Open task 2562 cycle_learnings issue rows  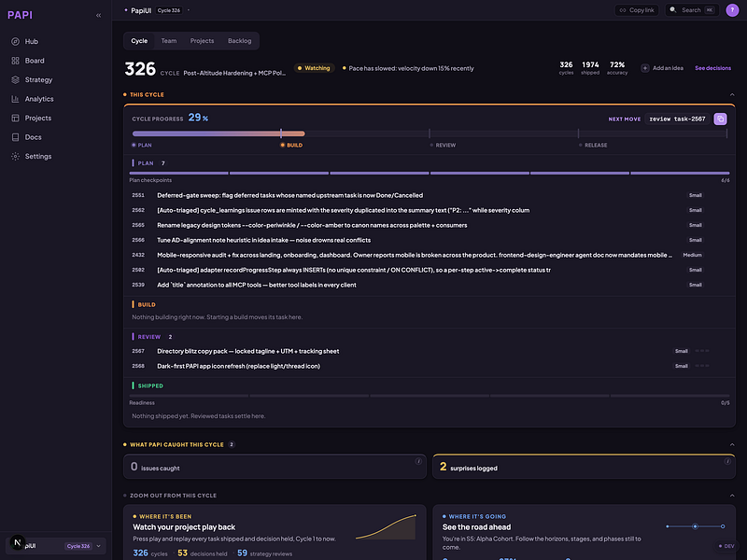tap(430, 210)
